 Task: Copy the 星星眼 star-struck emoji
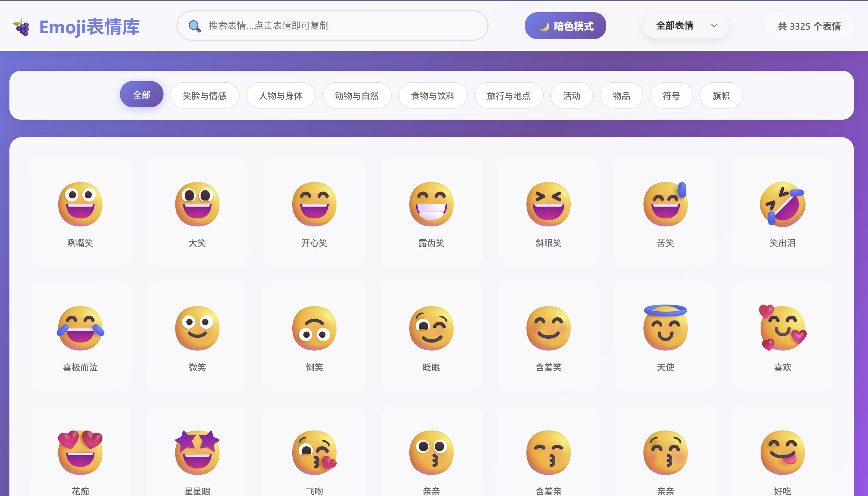coord(197,452)
